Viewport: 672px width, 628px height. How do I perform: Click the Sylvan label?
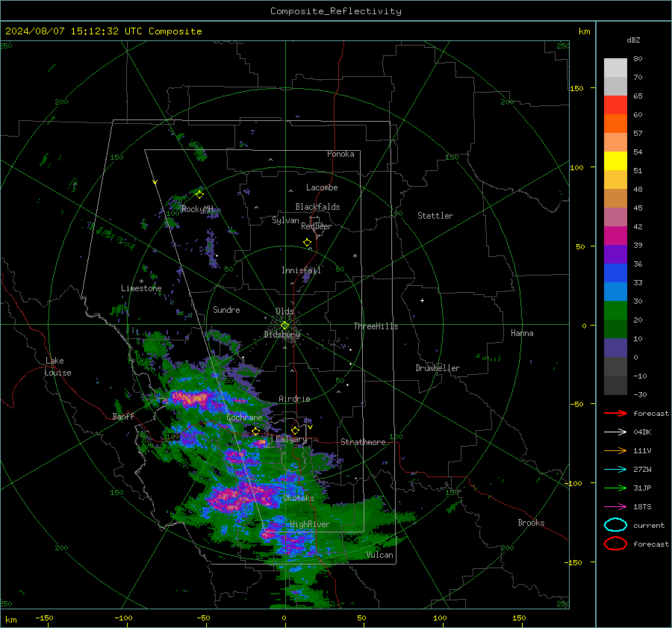pos(285,220)
